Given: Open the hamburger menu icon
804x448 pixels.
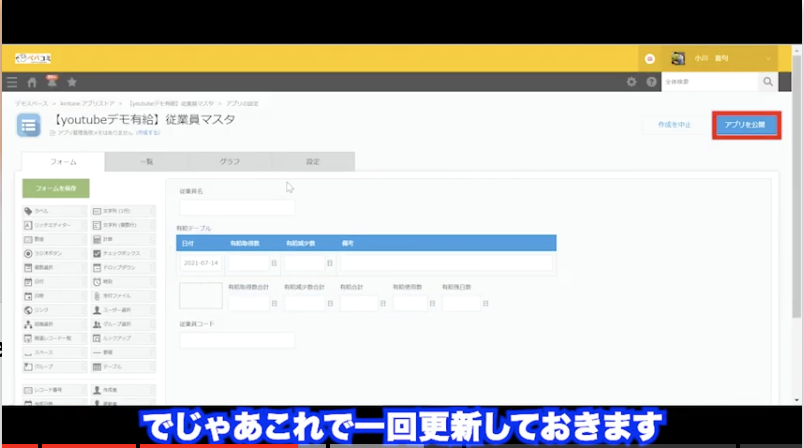Looking at the screenshot, I should click(12, 82).
